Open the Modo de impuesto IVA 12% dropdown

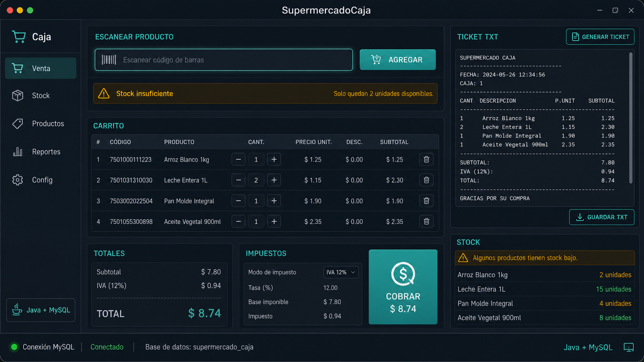pyautogui.click(x=341, y=272)
